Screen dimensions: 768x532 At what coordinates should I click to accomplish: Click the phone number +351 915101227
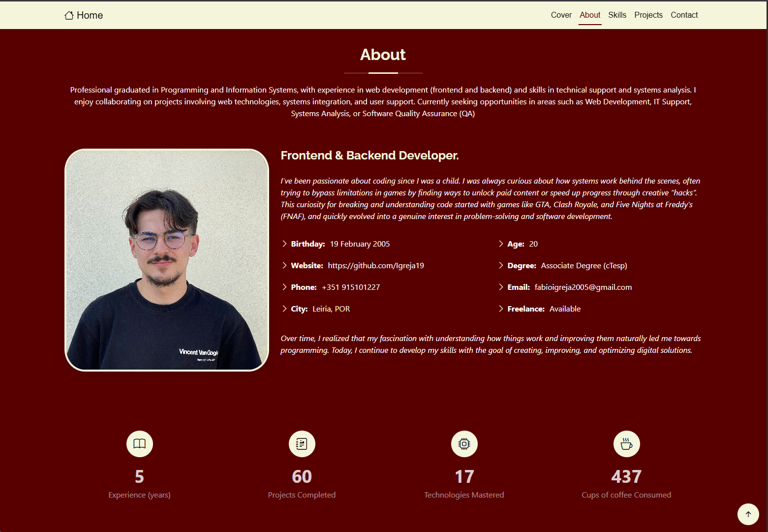[351, 287]
